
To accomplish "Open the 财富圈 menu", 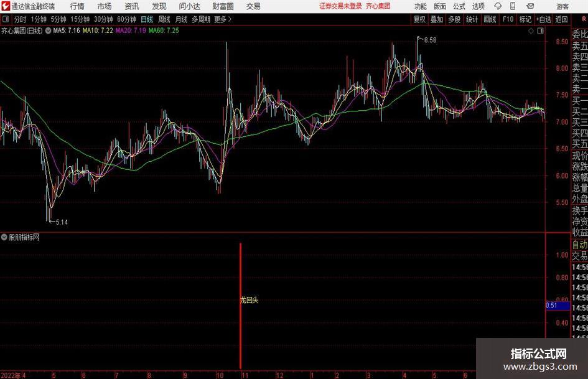I will [223, 6].
